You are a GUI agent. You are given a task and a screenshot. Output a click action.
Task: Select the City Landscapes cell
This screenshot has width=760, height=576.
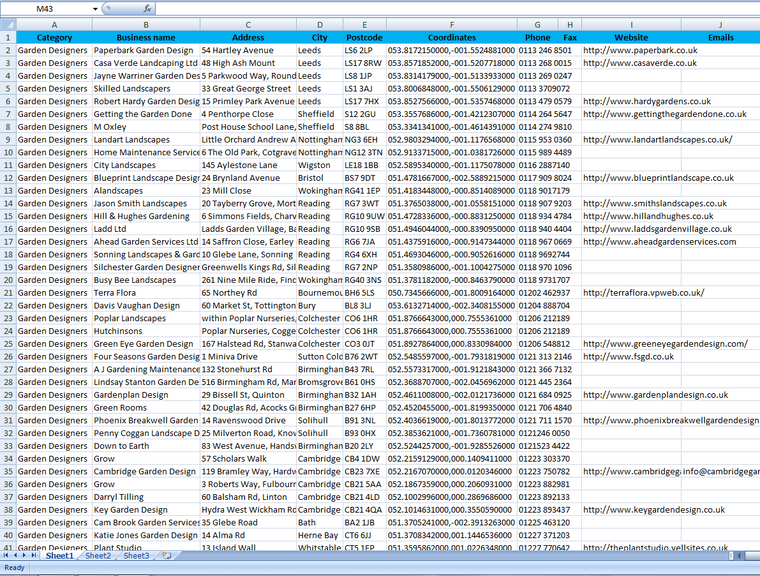click(146, 165)
